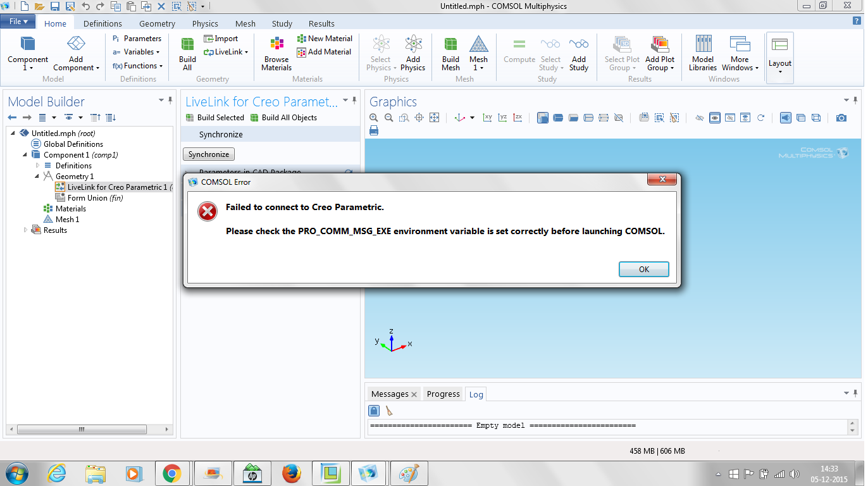Screen dimensions: 868x486
Task: Open Firefox from the Windows taskbar
Action: 291,473
